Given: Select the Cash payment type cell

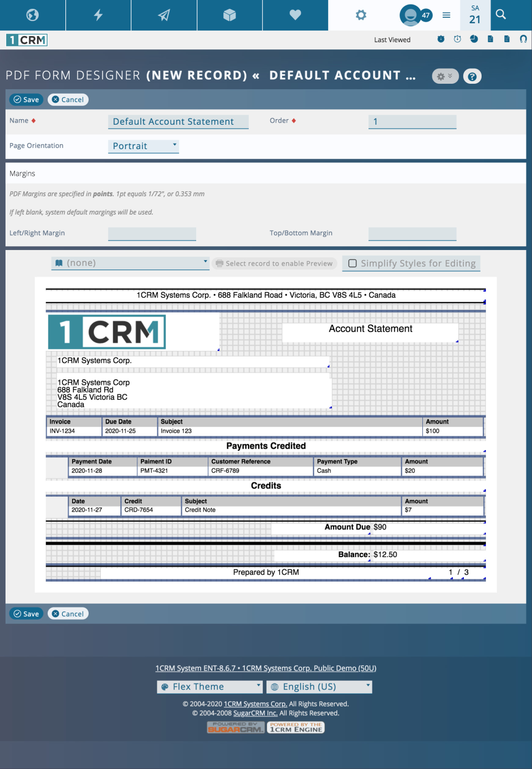Looking at the screenshot, I should pyautogui.click(x=358, y=471).
